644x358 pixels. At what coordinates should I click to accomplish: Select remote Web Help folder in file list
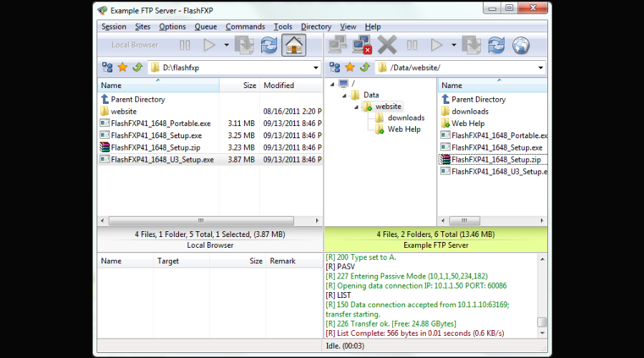point(468,123)
